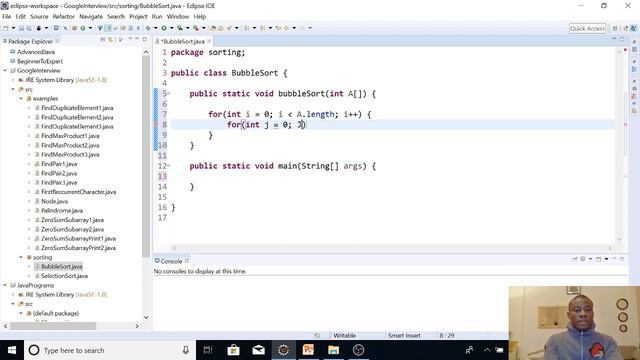Click the Open Console icon

[x=598, y=259]
